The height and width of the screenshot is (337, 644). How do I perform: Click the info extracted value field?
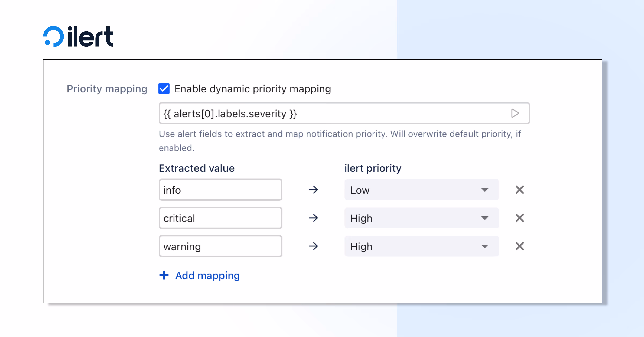[x=220, y=190]
